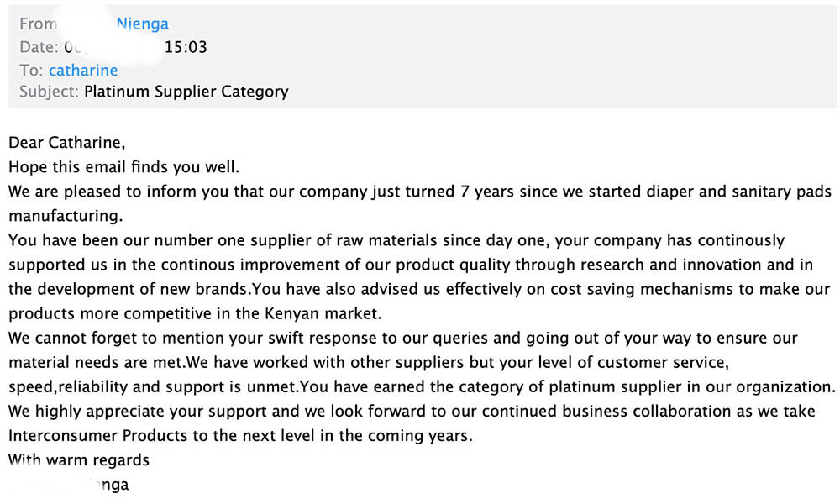Click the Date field label
The width and height of the screenshot is (840, 504).
click(39, 47)
